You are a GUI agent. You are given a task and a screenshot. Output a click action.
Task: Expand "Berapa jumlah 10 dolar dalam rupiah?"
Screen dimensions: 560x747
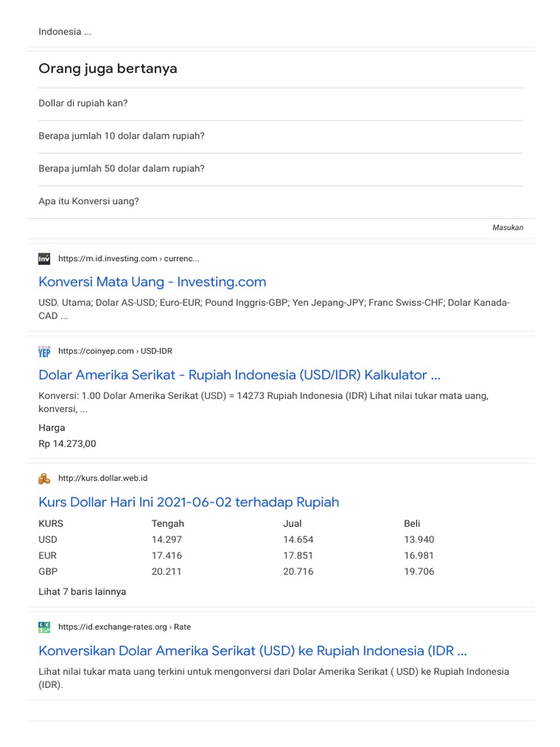121,136
